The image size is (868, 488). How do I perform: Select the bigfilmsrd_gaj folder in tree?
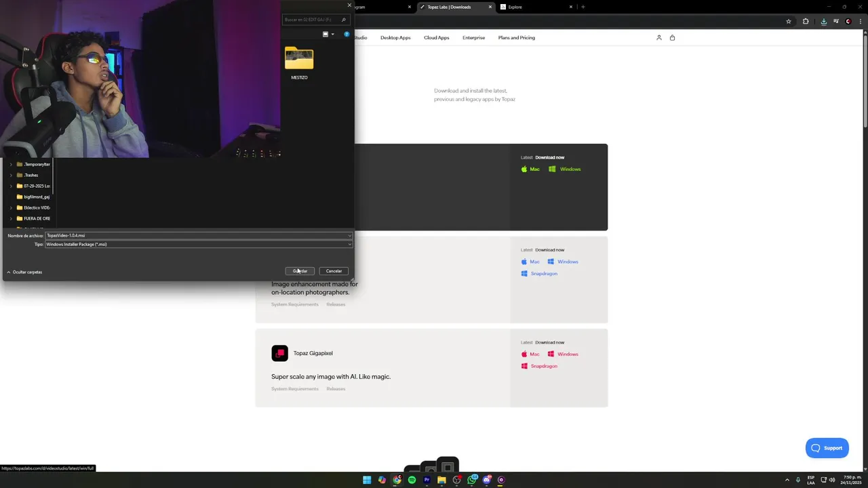click(33, 197)
